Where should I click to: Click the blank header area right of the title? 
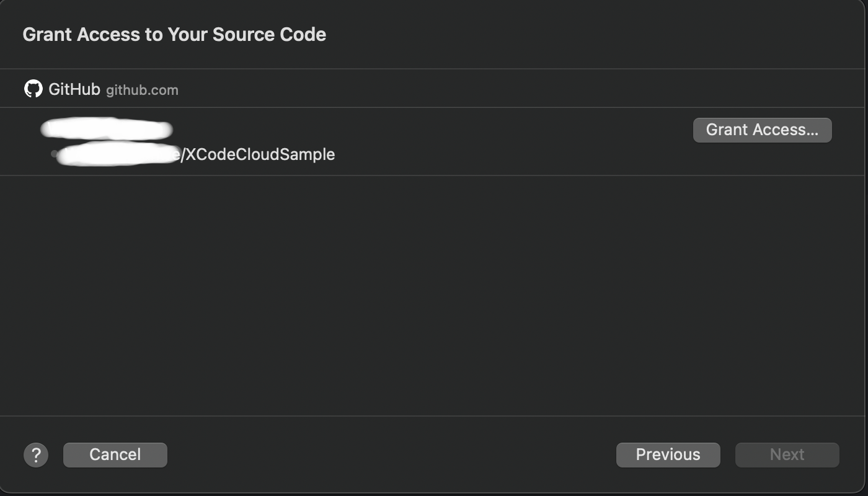point(589,35)
